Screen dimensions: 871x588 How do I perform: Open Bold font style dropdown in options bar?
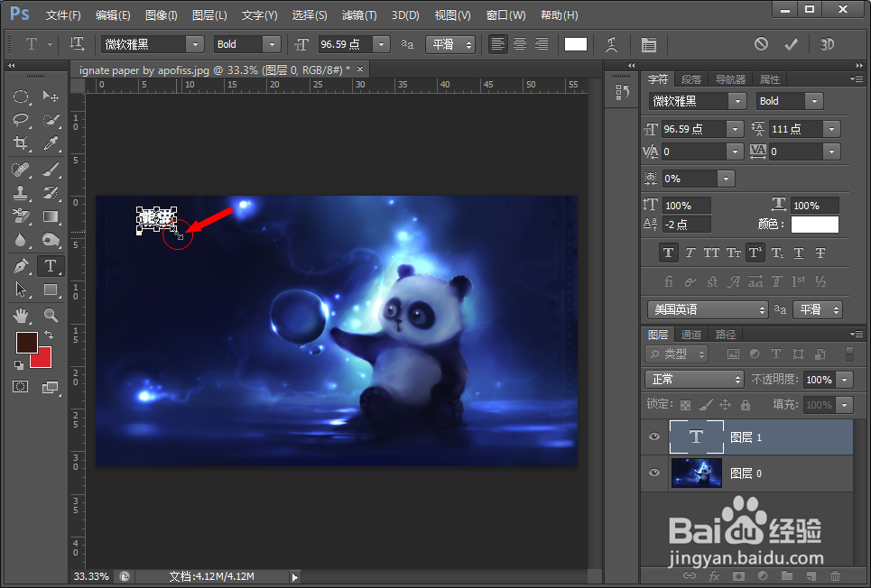click(x=272, y=44)
